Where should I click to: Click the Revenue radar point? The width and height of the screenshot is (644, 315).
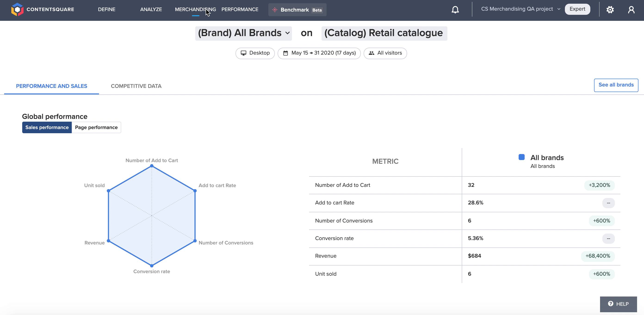pos(108,241)
